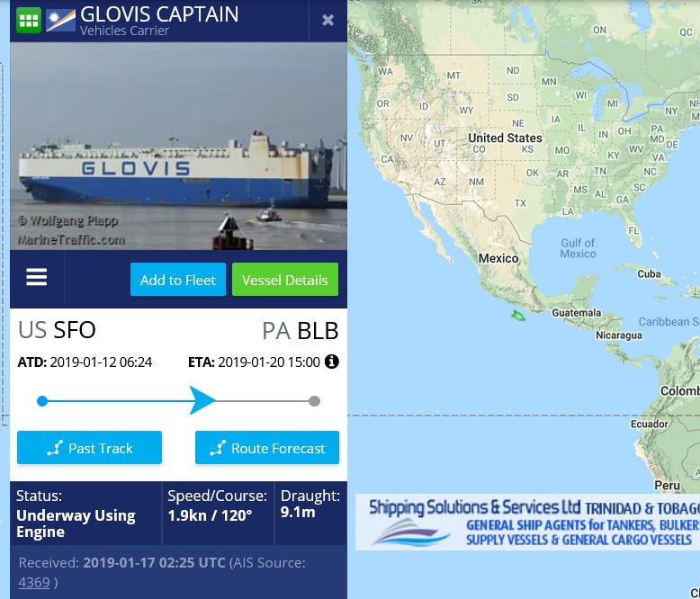
Task: Close the GLOVIS CAPTAIN vessel panel
Action: point(328,20)
